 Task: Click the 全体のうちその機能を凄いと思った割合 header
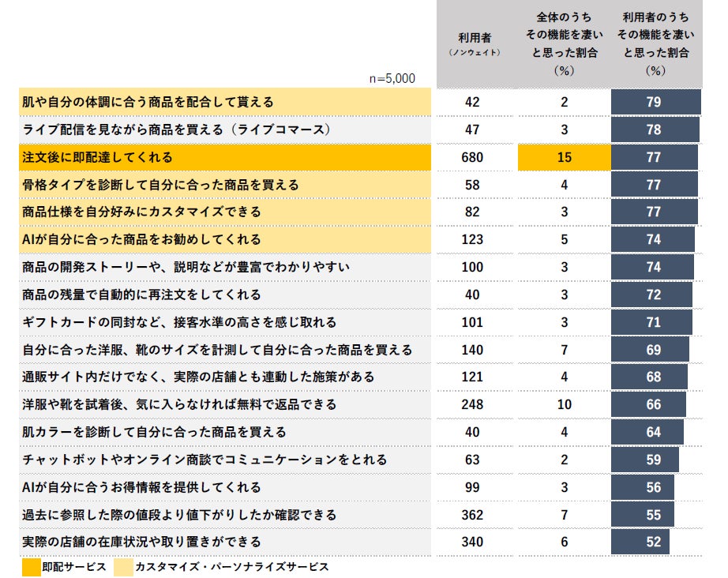pyautogui.click(x=564, y=44)
